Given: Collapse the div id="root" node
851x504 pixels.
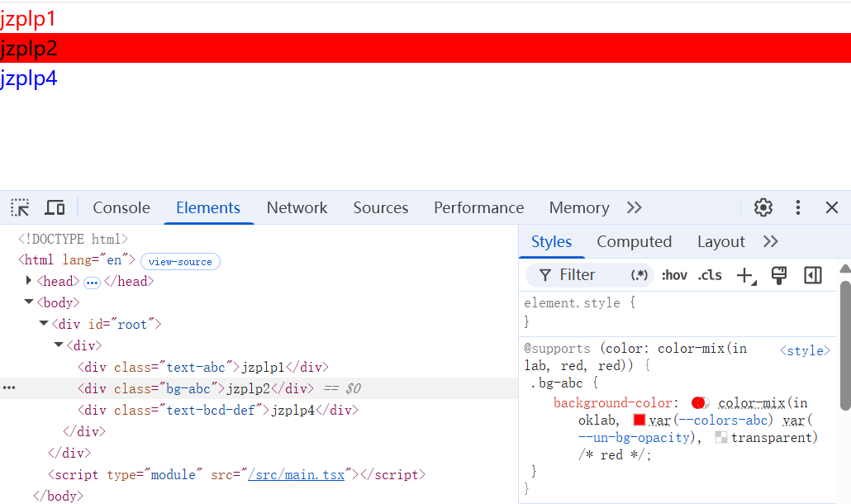Looking at the screenshot, I should click(44, 323).
